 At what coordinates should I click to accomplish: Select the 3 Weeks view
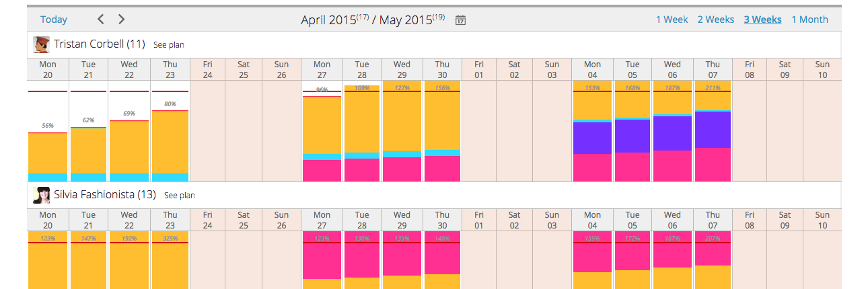pos(762,19)
